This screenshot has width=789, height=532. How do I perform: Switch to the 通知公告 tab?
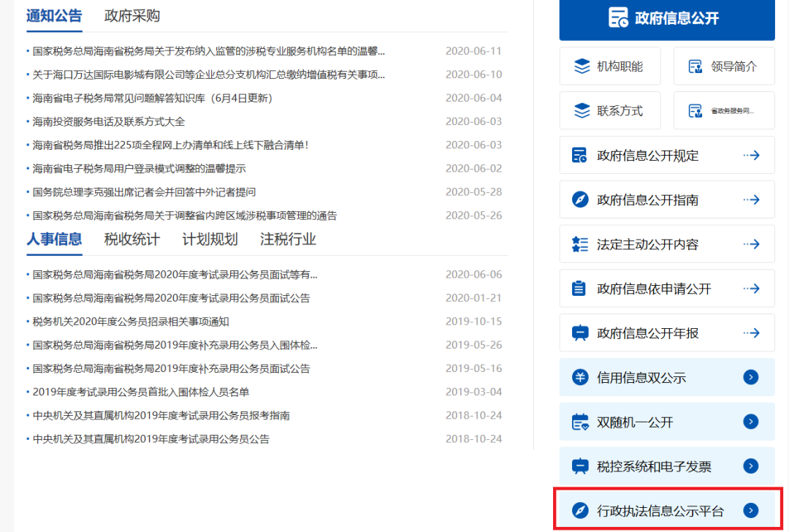[x=54, y=16]
